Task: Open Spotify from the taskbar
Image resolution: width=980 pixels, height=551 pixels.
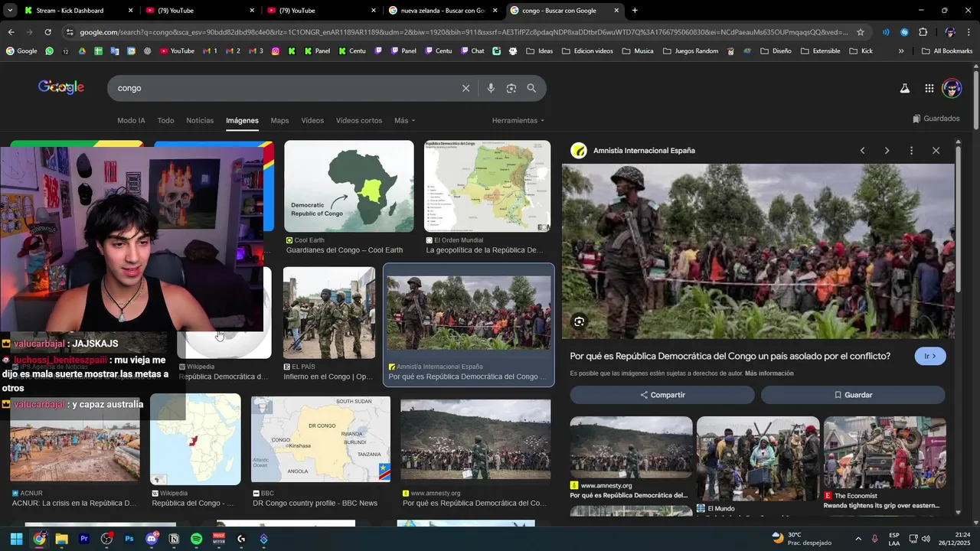Action: tap(197, 539)
